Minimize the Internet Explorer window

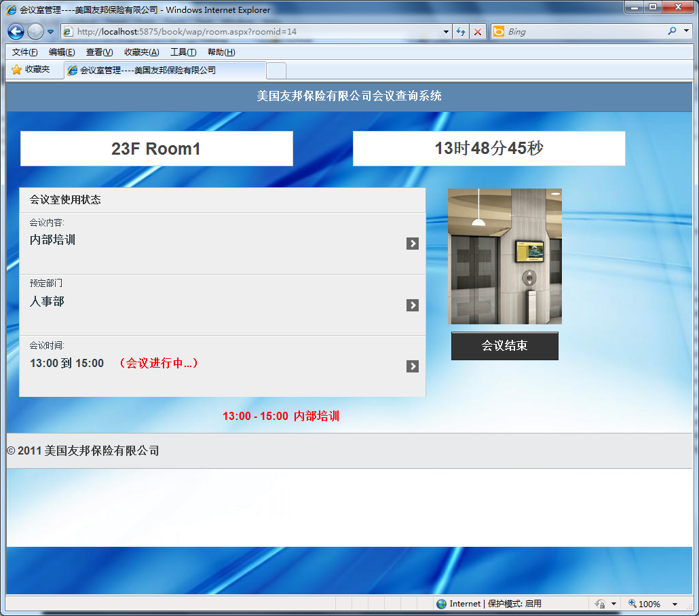click(635, 7)
